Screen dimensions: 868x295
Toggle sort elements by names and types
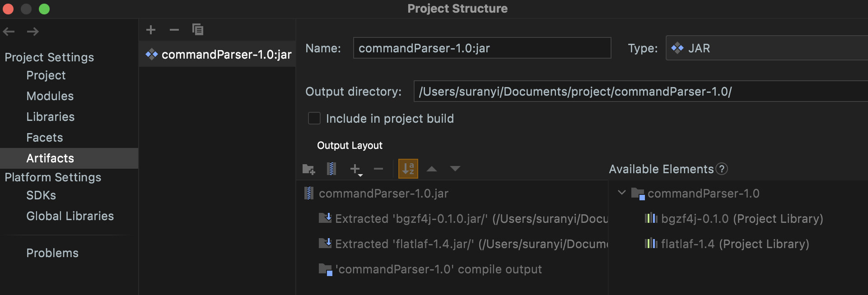pos(408,169)
